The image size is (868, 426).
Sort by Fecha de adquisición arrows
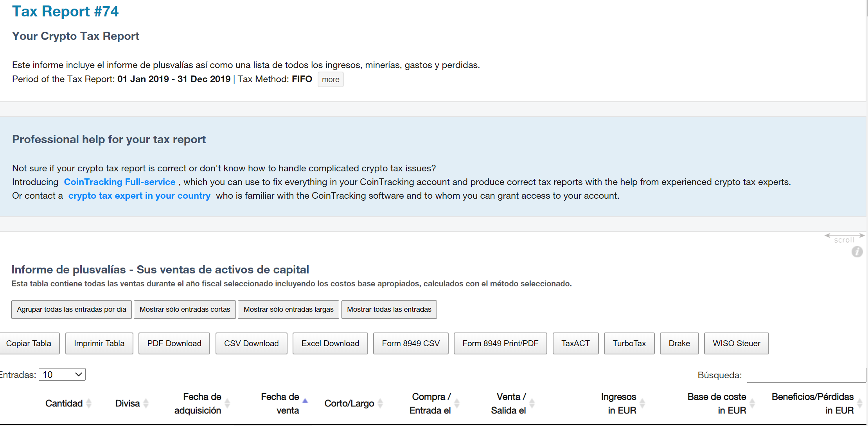227,403
